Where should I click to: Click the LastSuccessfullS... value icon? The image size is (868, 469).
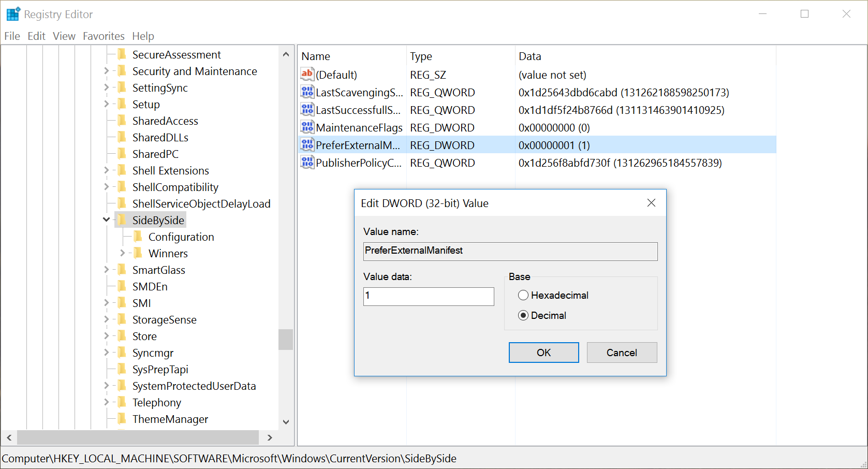coord(307,109)
